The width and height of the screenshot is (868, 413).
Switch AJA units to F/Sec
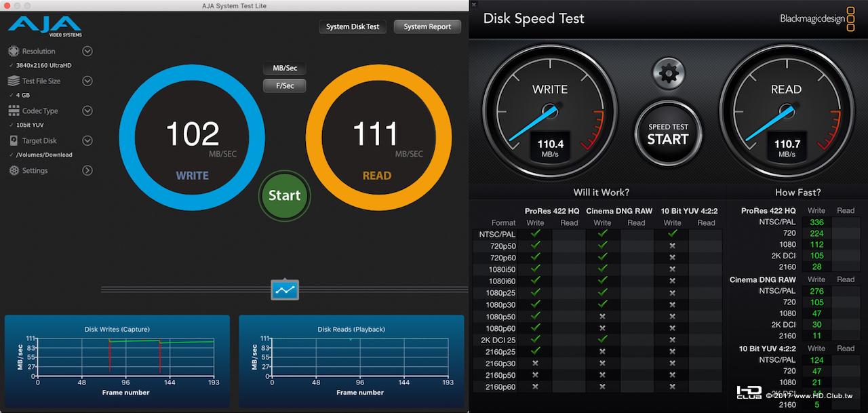(285, 86)
